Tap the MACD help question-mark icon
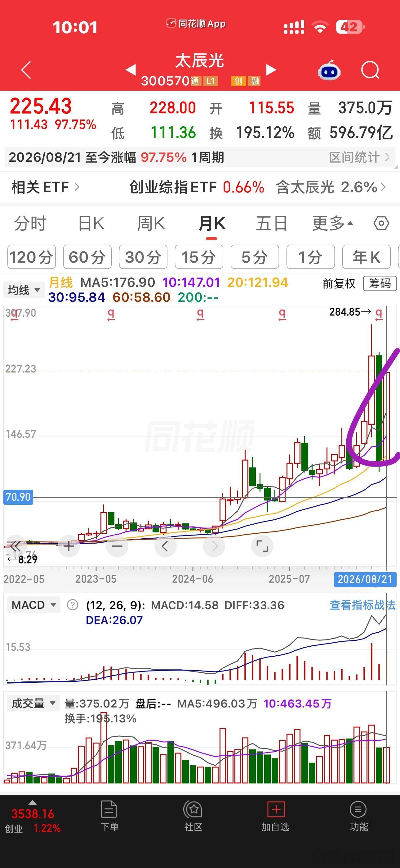The image size is (400, 868). pos(72,605)
